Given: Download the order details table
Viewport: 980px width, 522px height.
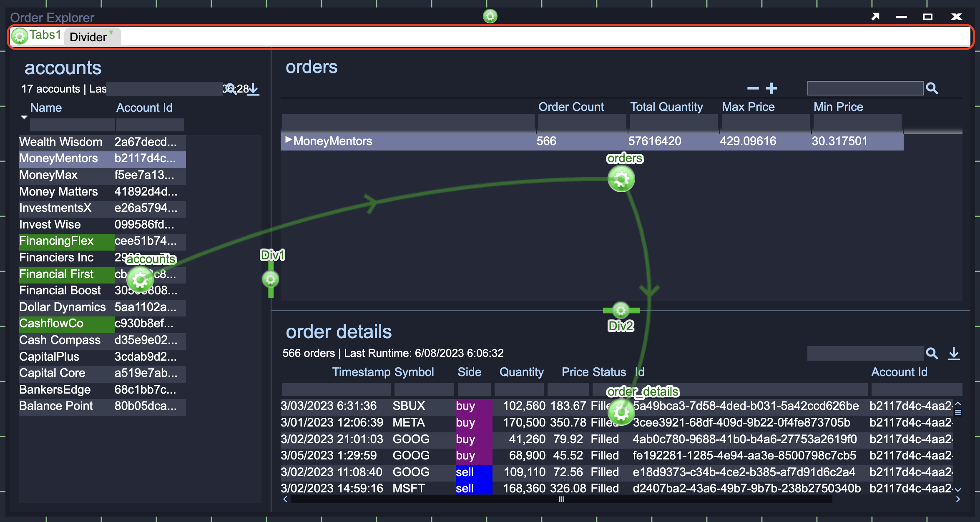Looking at the screenshot, I should tap(954, 354).
